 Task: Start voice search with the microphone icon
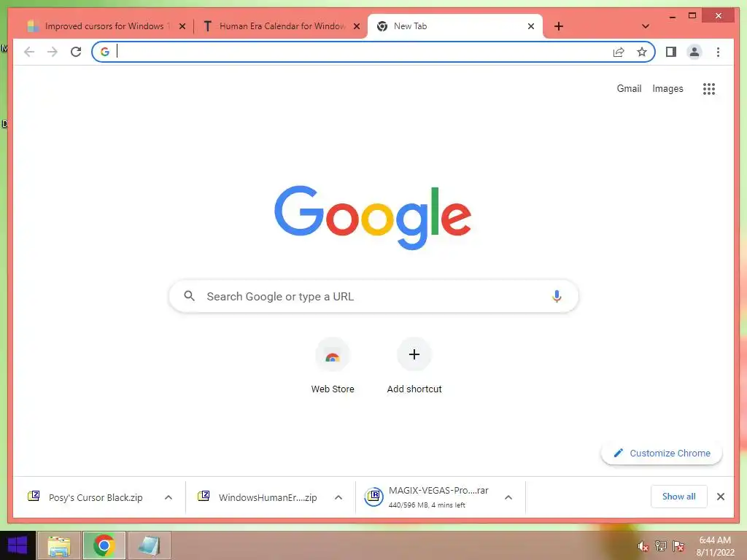point(557,296)
